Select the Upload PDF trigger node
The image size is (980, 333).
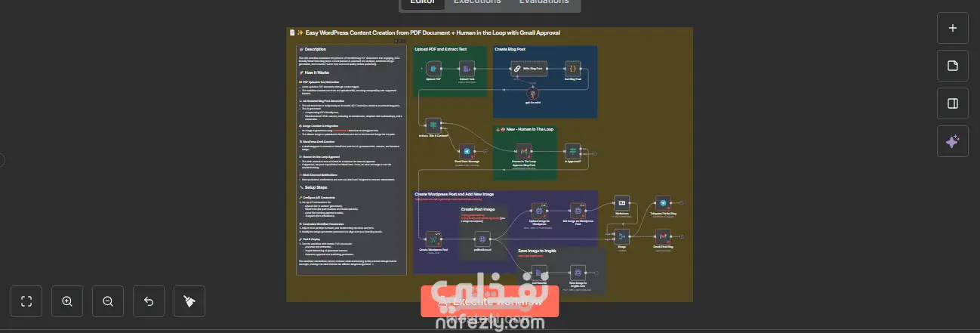[x=433, y=69]
